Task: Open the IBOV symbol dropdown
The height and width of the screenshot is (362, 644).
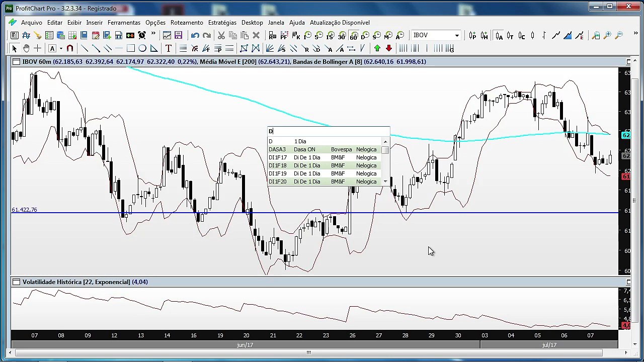Action: pyautogui.click(x=457, y=35)
